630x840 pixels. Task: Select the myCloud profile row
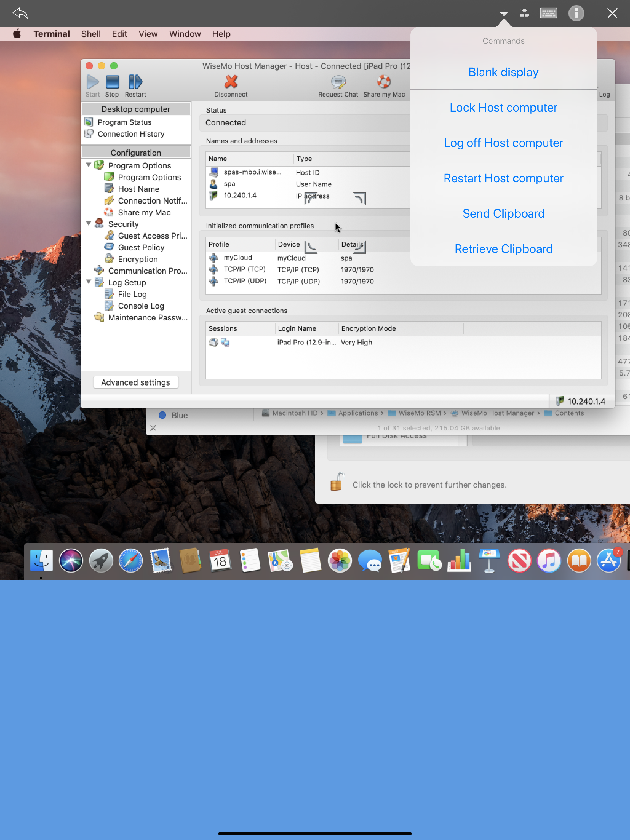(403, 258)
